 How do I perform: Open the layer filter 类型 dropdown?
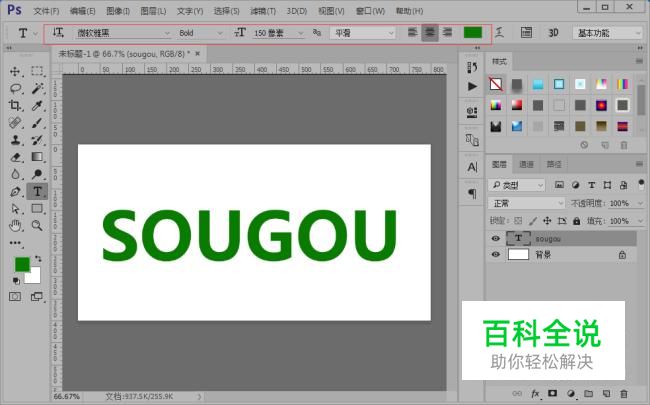pyautogui.click(x=517, y=185)
